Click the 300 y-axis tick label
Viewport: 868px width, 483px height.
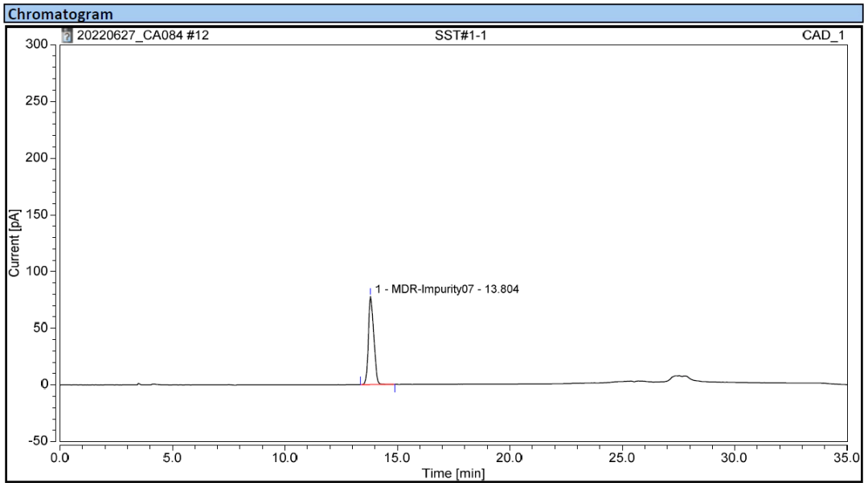(36, 44)
